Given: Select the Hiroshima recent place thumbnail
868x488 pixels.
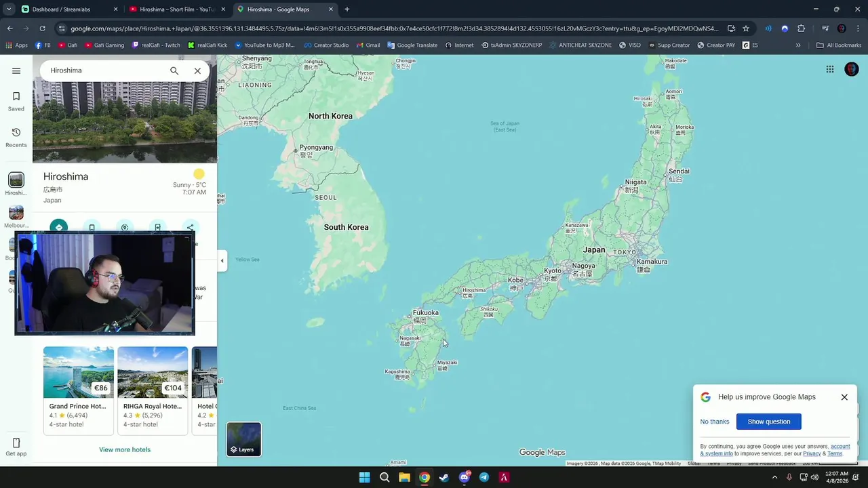Looking at the screenshot, I should click(x=16, y=180).
